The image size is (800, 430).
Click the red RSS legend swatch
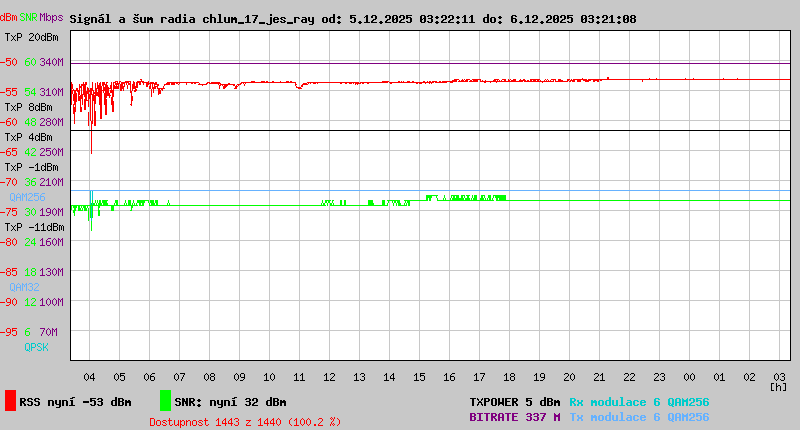click(x=10, y=401)
